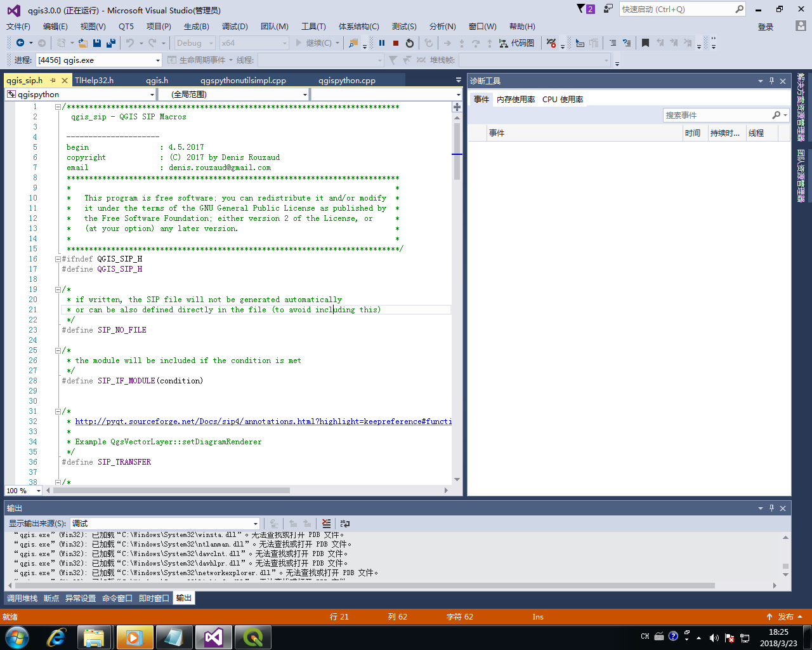
Task: Click the show next statement icon
Action: tap(447, 43)
